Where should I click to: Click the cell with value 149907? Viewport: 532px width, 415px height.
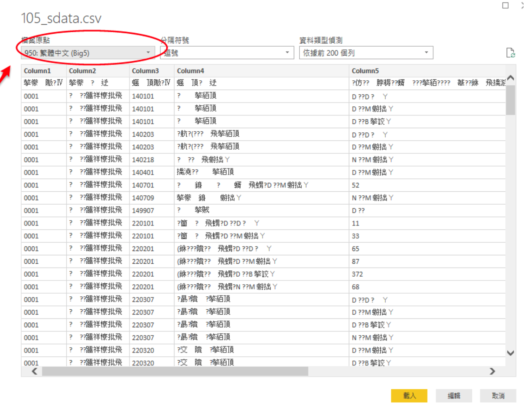(152, 210)
